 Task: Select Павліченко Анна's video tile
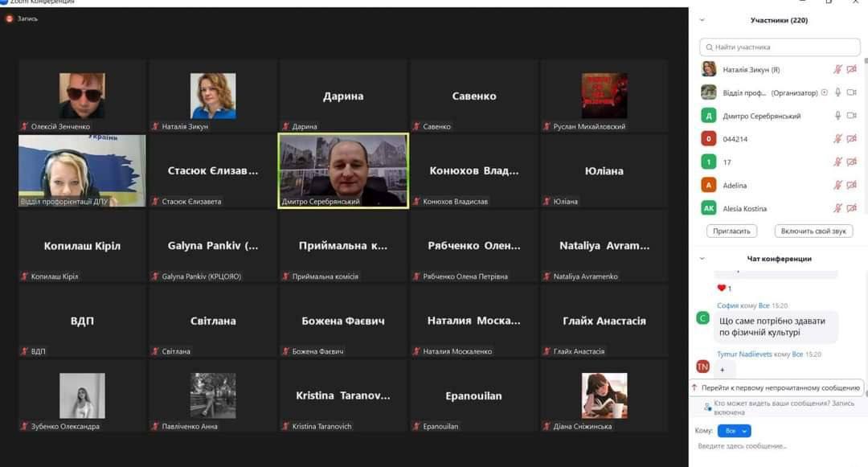(x=212, y=395)
